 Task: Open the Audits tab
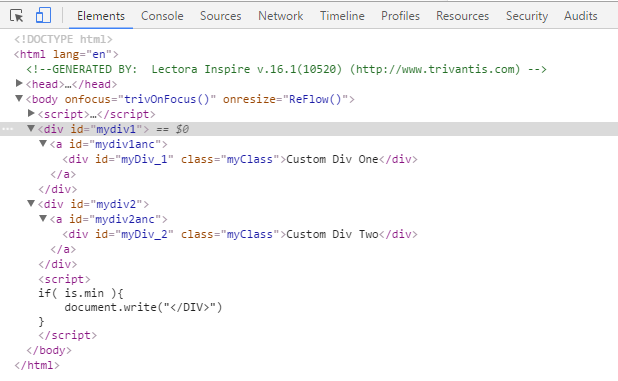click(581, 16)
